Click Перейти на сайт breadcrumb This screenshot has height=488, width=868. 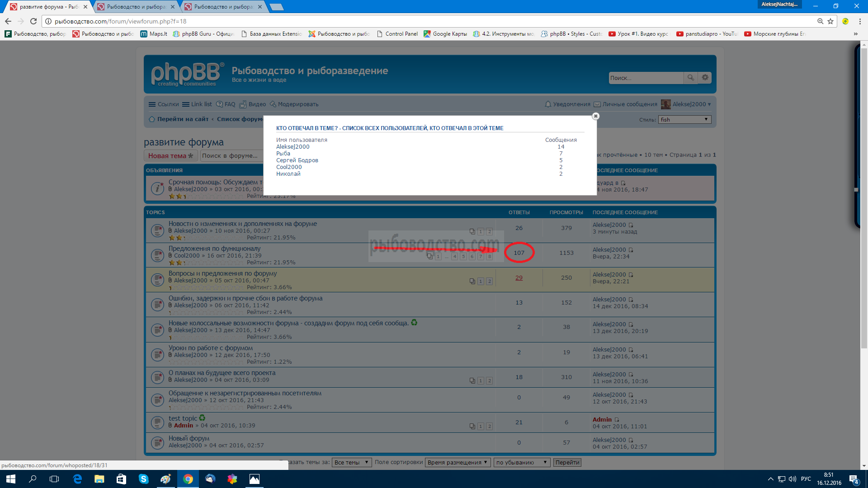pos(183,119)
